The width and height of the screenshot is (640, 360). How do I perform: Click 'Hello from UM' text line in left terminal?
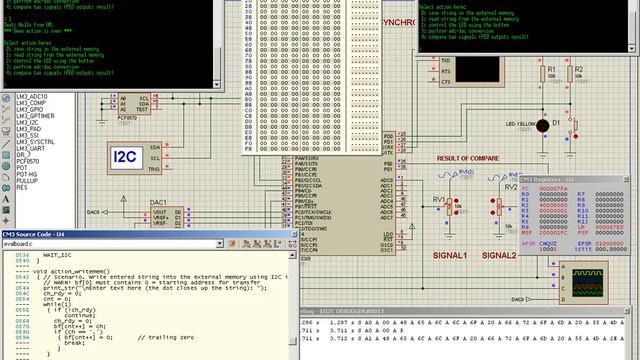pos(29,24)
